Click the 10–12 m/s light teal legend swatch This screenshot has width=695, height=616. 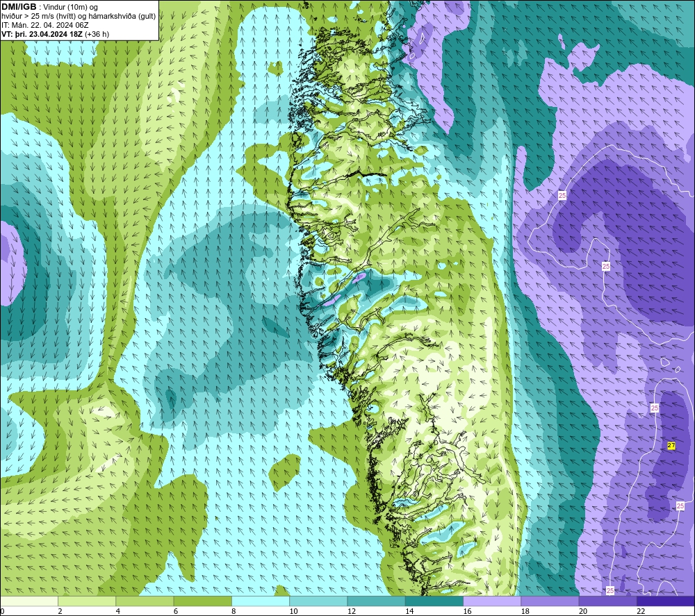(318, 601)
